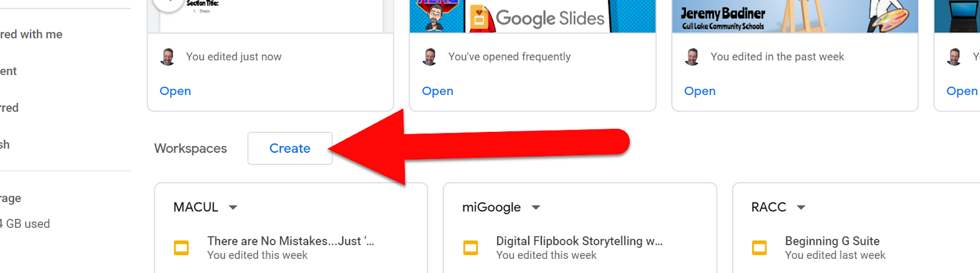The image size is (980, 273).
Task: Expand the miGoogle workspace dropdown arrow
Action: click(536, 207)
